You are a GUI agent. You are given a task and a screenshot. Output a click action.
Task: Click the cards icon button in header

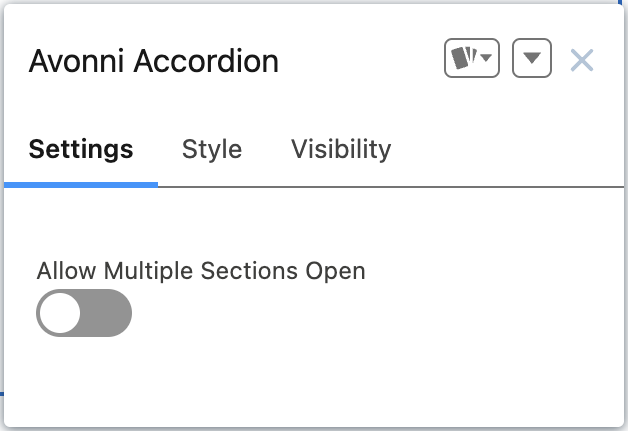tap(472, 59)
